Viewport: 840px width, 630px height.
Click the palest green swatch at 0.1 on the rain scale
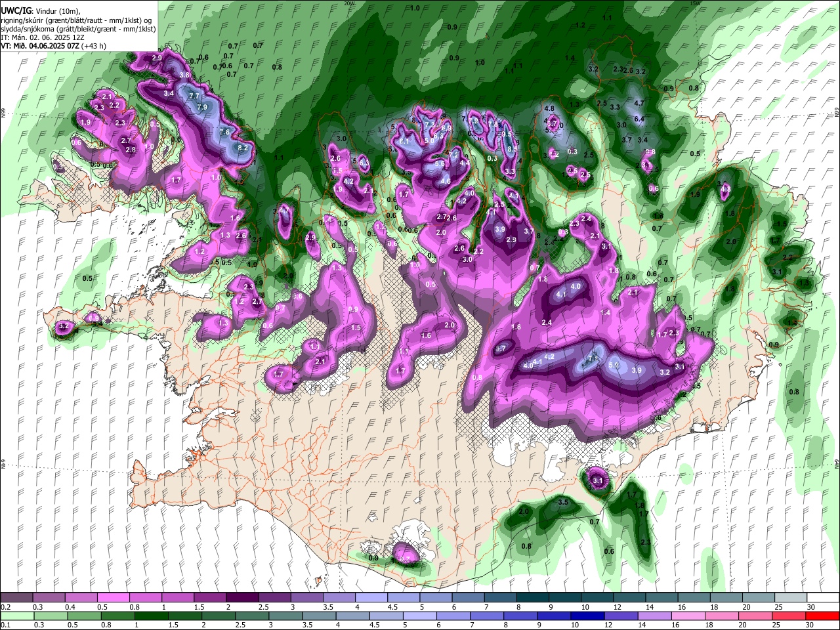coord(16,616)
